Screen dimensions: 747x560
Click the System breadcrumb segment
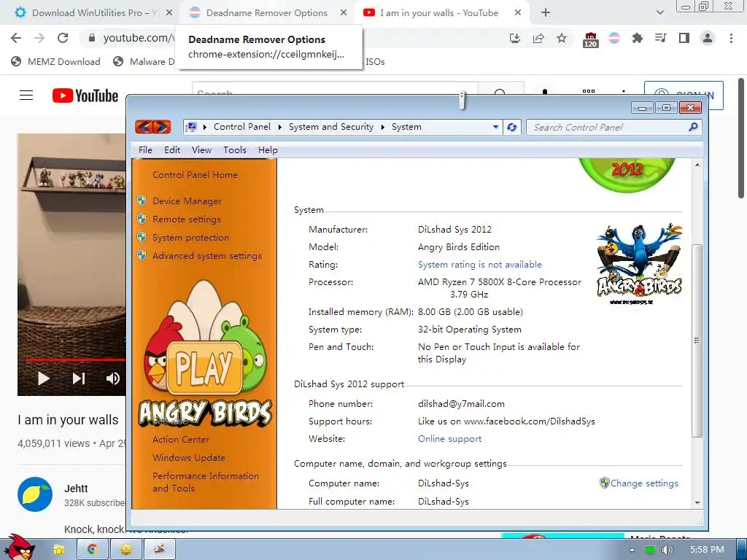tap(406, 127)
